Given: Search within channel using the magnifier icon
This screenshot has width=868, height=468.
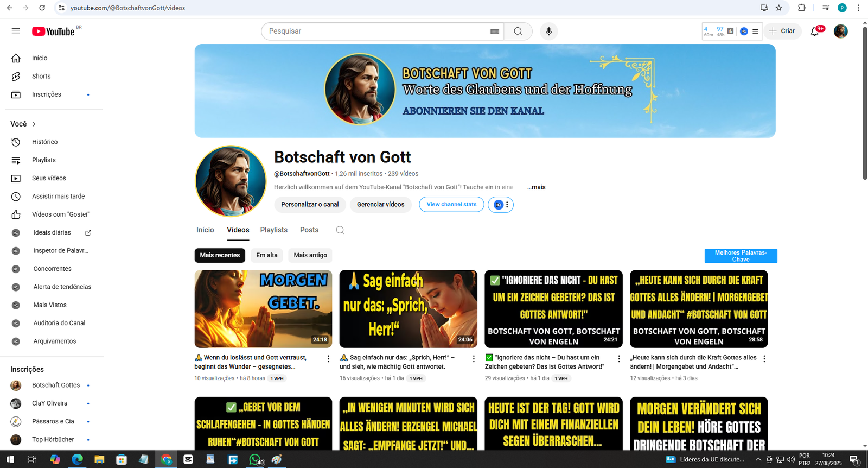Looking at the screenshot, I should (x=340, y=230).
